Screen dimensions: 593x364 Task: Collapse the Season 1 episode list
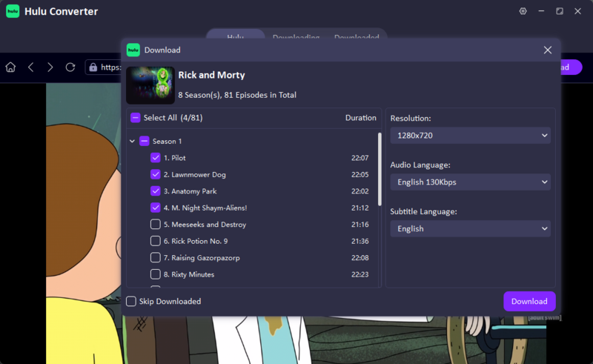pyautogui.click(x=132, y=141)
